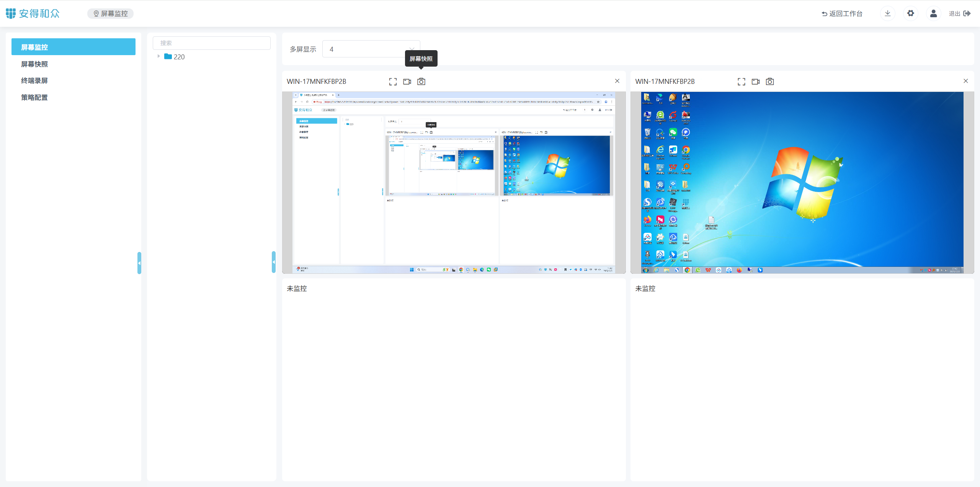Take screen snapshot of the second monitor panel

[x=769, y=82]
